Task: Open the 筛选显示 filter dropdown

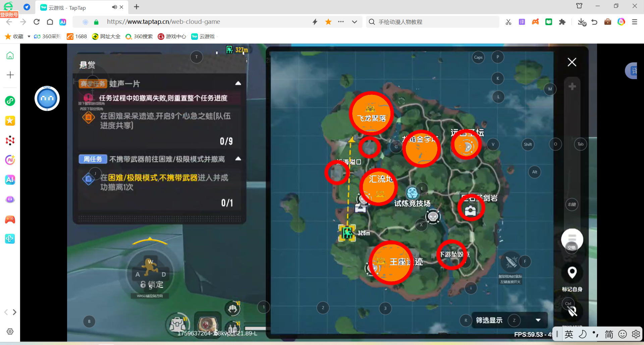Action: [538, 320]
